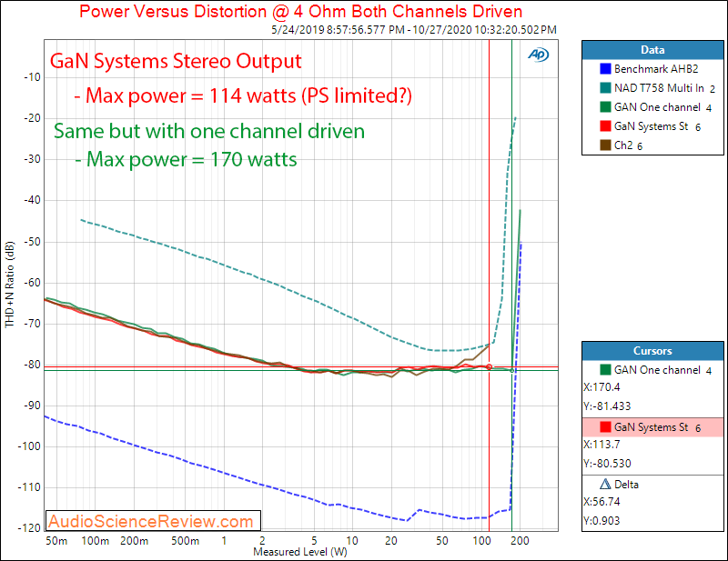Click the Same but with one channel driven annotation
The image size is (728, 561).
pos(209,131)
